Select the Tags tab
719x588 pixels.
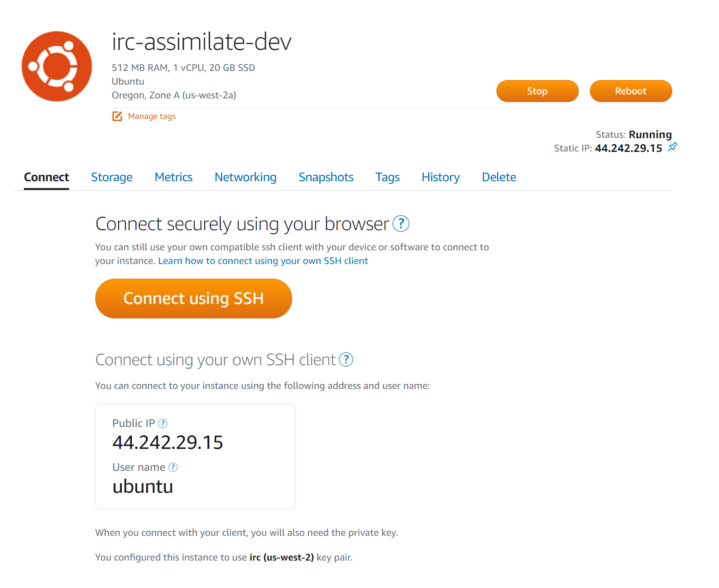tap(387, 177)
